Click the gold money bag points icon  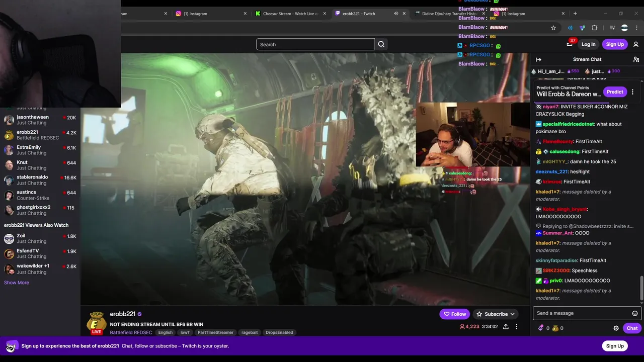(x=555, y=328)
